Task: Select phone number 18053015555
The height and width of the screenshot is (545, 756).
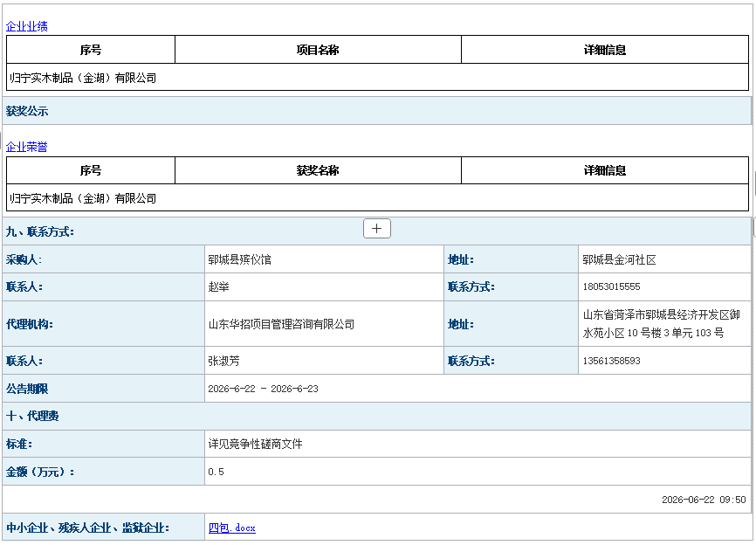Action: [611, 286]
